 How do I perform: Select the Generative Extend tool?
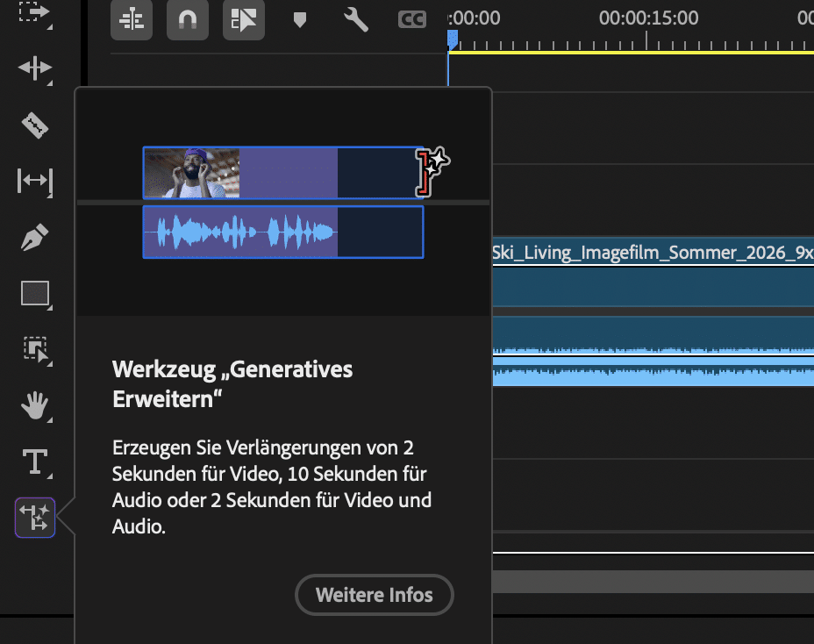(35, 518)
